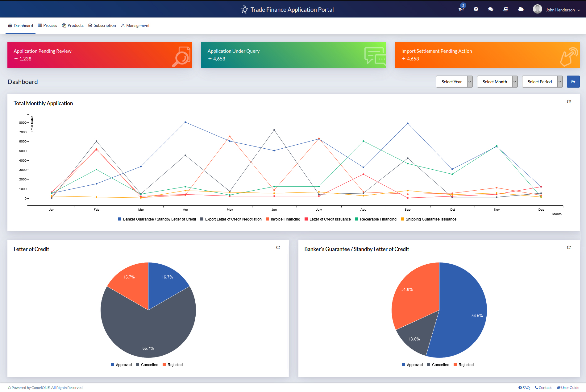
Task: Open the chat messages icon
Action: (x=491, y=9)
